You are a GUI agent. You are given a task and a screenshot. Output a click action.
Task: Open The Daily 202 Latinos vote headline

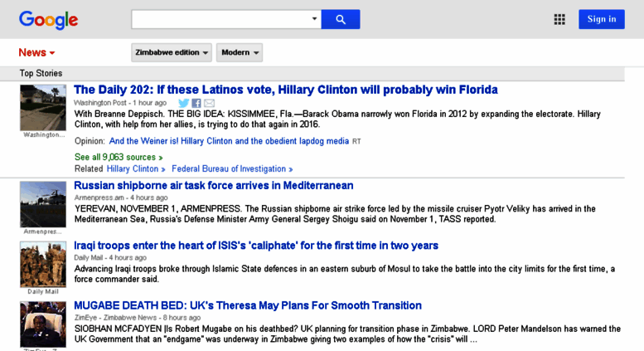286,90
